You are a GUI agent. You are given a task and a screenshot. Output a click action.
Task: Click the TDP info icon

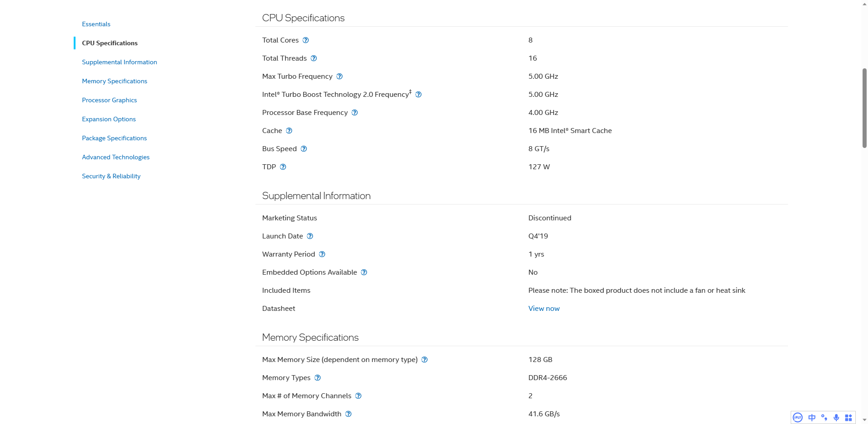click(x=283, y=167)
